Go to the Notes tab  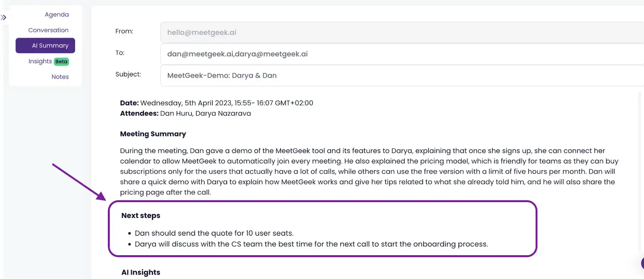tap(60, 77)
